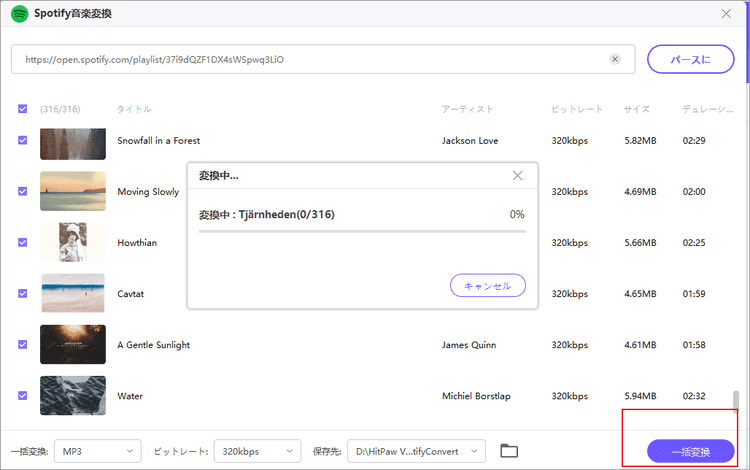Click the Spotify logo icon in the title bar
Viewport: 750px width, 470px height.
20,13
